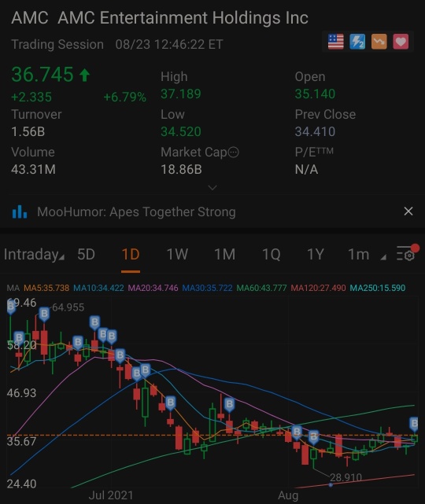This screenshot has width=425, height=504.
Task: Tap the Low value 34.520
Action: (x=181, y=131)
